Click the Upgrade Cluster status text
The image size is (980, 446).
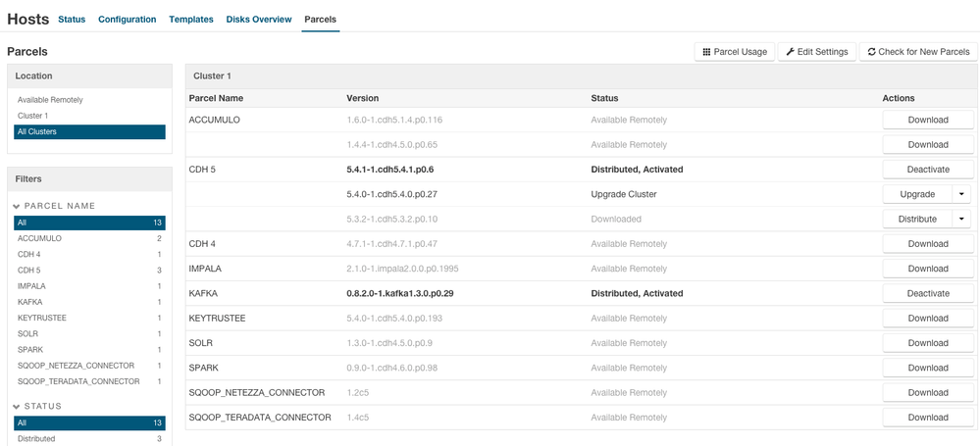click(624, 194)
